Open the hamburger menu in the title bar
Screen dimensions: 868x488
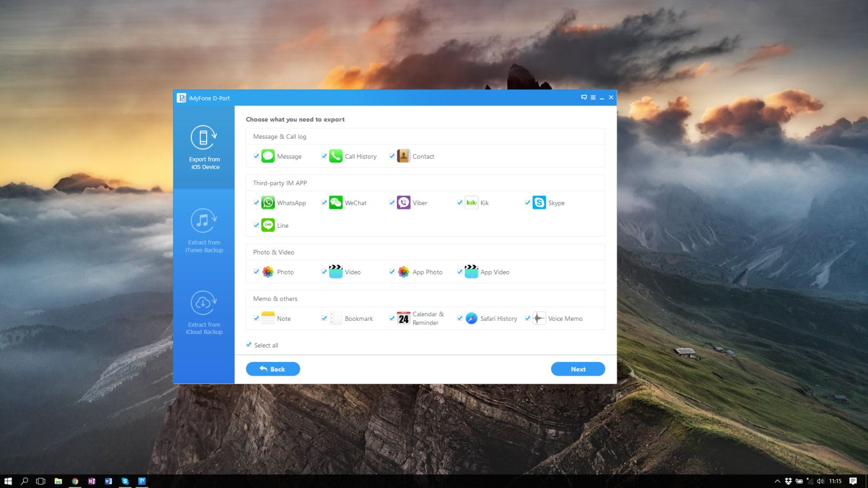(x=593, y=98)
